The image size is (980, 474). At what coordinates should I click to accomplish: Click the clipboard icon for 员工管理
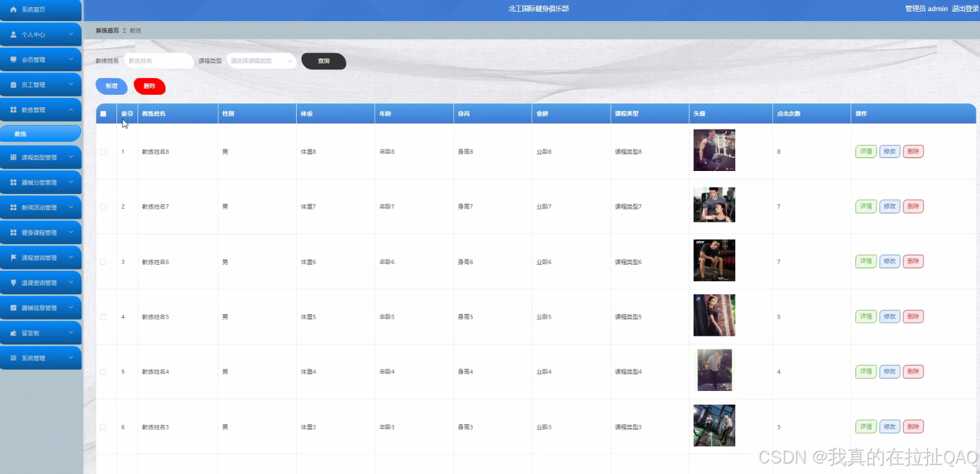pos(14,85)
